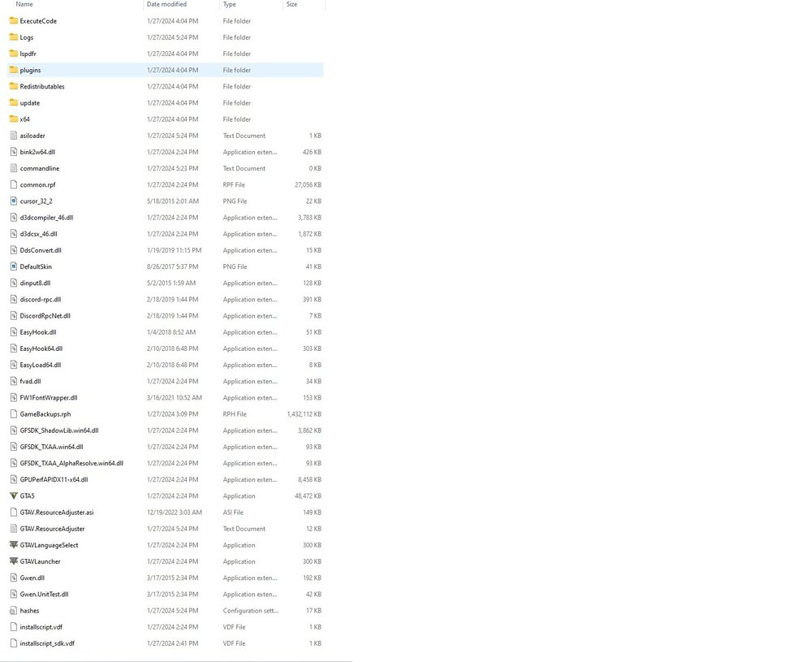Click the installscript.vdf file icon
The width and height of the screenshot is (812, 662).
pos(14,627)
